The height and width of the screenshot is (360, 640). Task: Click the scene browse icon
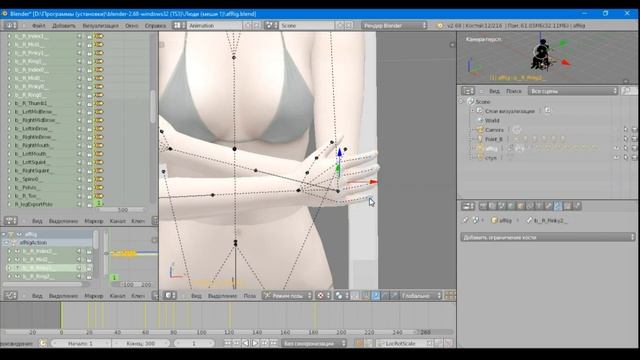(270, 25)
